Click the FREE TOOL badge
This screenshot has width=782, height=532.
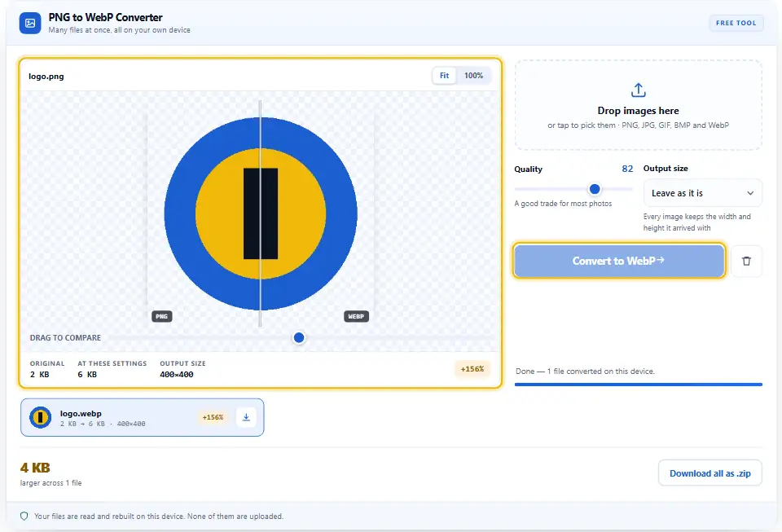click(x=736, y=23)
